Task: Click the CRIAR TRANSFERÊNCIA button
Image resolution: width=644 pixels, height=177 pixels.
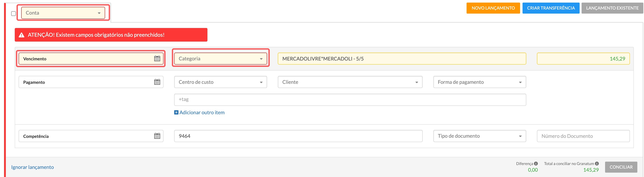Action: tap(551, 8)
